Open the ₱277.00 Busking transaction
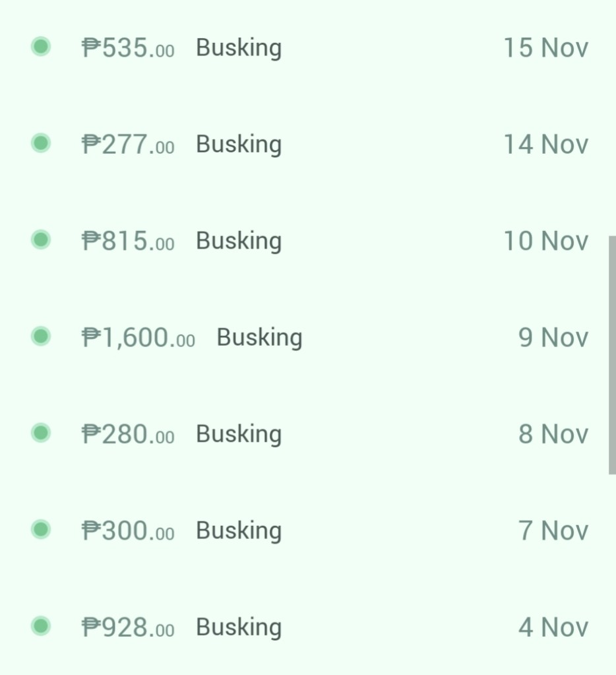This screenshot has width=616, height=675. point(239,144)
